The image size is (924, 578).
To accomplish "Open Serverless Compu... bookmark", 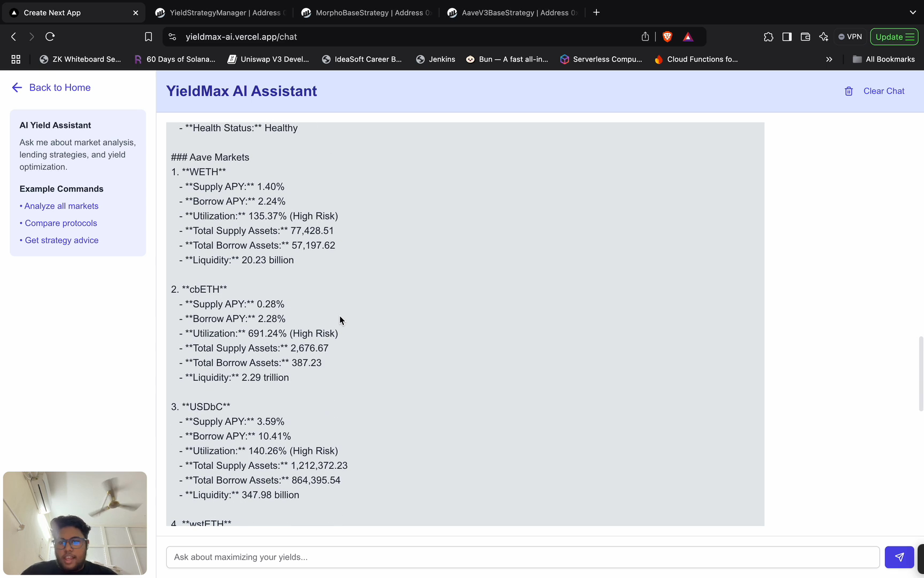I will (x=601, y=59).
